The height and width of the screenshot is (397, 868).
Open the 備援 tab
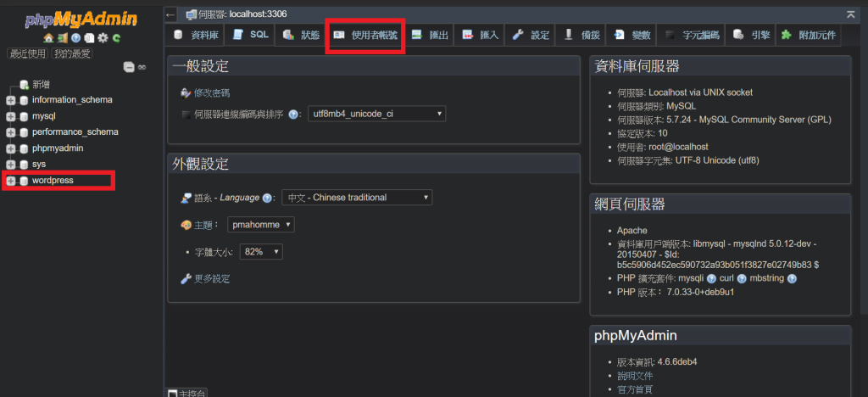tap(581, 35)
